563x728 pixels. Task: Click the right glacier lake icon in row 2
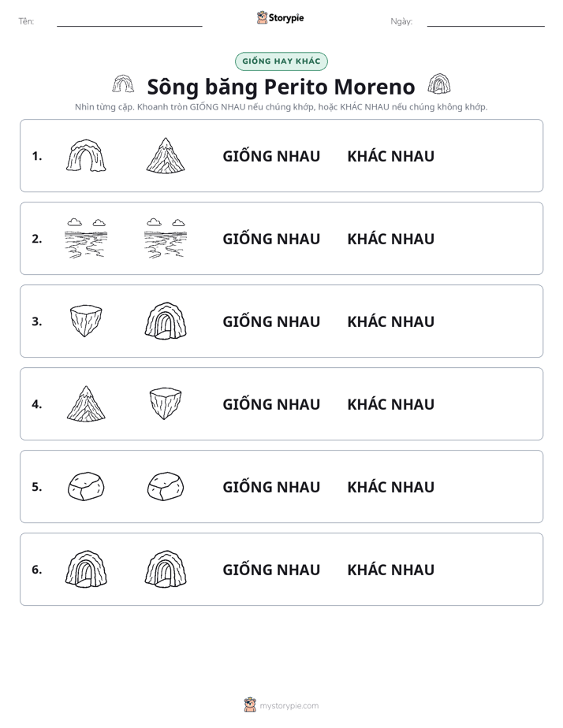pyautogui.click(x=166, y=238)
